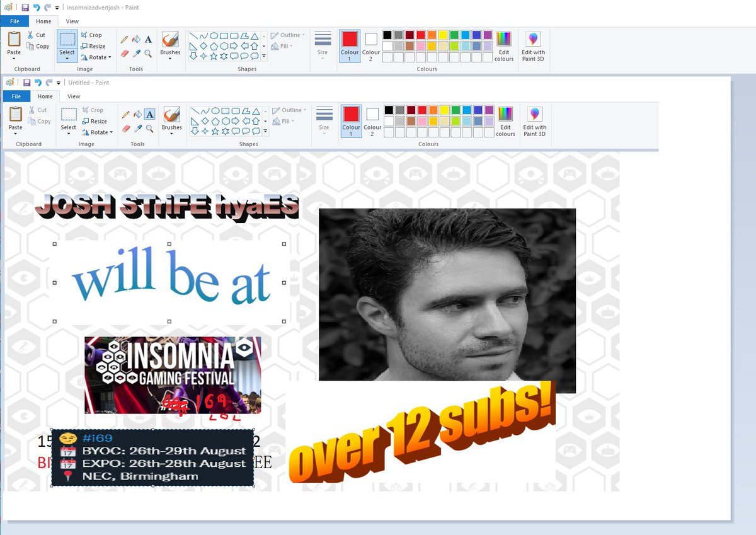Pick Line shape in insomniaadvertjosh shapes gallery

pyautogui.click(x=194, y=36)
